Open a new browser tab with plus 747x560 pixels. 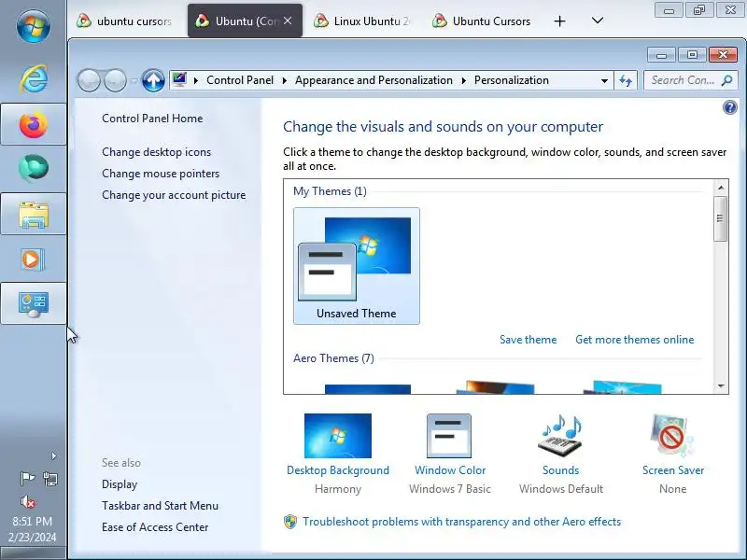tap(559, 21)
